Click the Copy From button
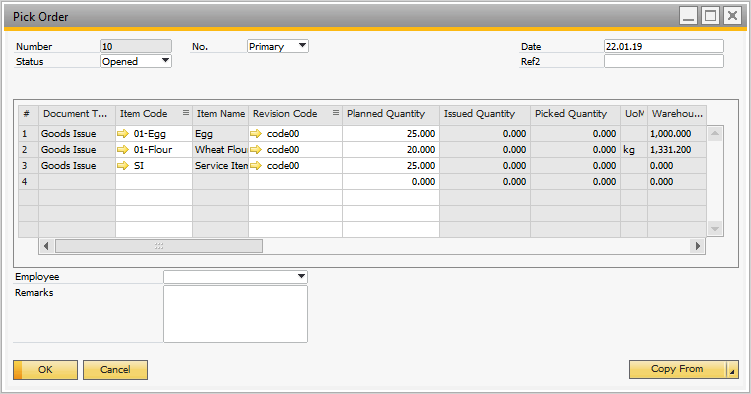The image size is (751, 394). [678, 369]
